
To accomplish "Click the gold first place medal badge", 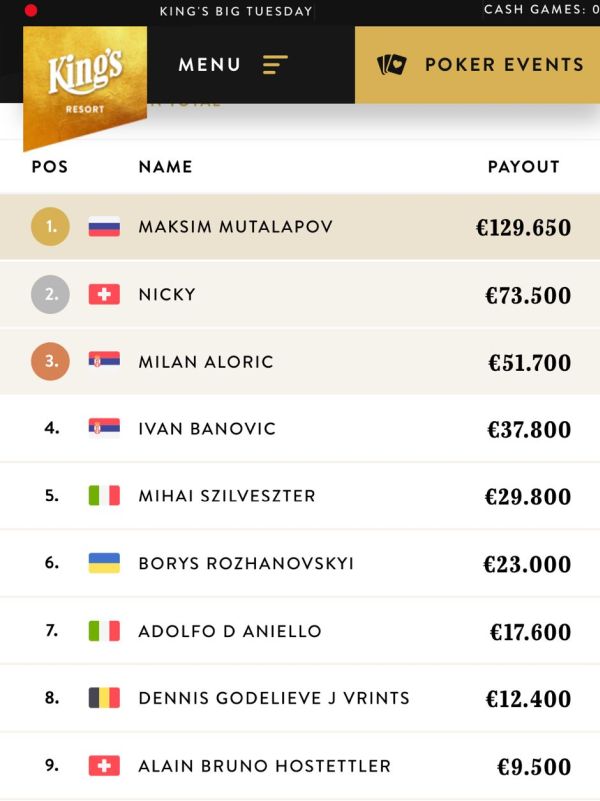I will click(51, 227).
